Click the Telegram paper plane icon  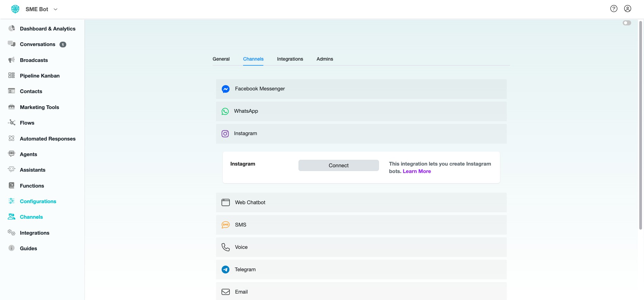(x=225, y=270)
